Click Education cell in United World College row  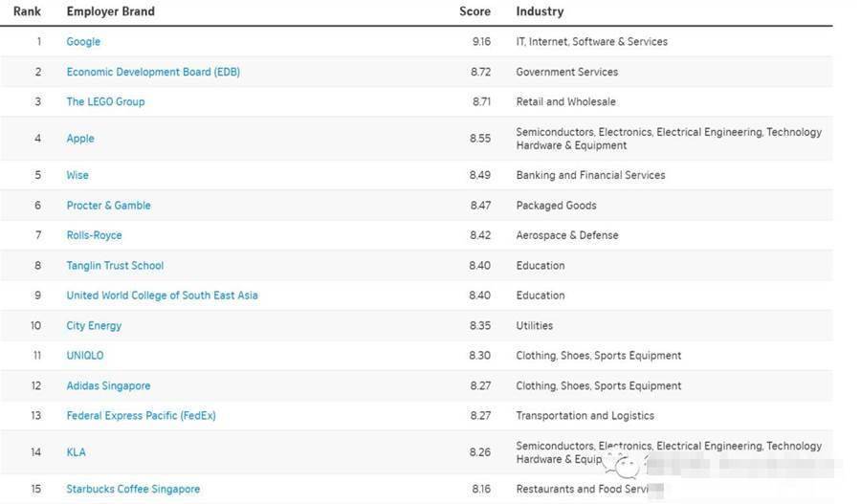coord(541,296)
